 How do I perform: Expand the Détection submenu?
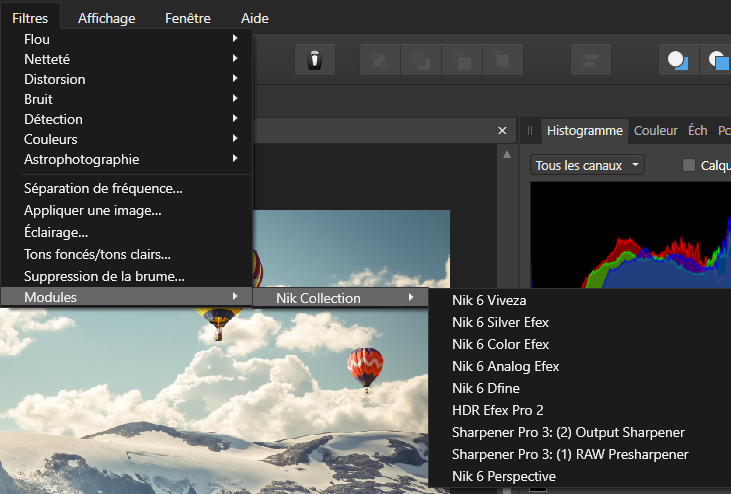pos(127,119)
